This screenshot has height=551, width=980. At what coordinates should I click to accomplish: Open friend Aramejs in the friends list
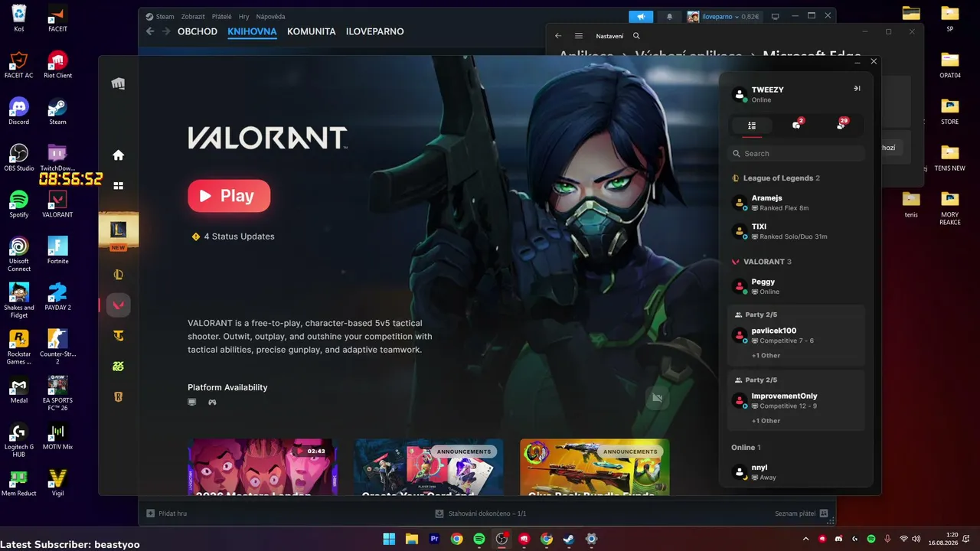[796, 203]
